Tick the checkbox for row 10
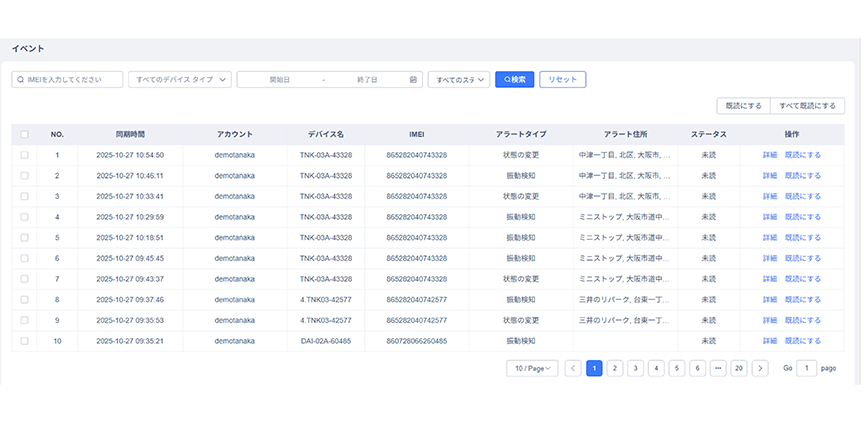The image size is (864, 432). 24,341
